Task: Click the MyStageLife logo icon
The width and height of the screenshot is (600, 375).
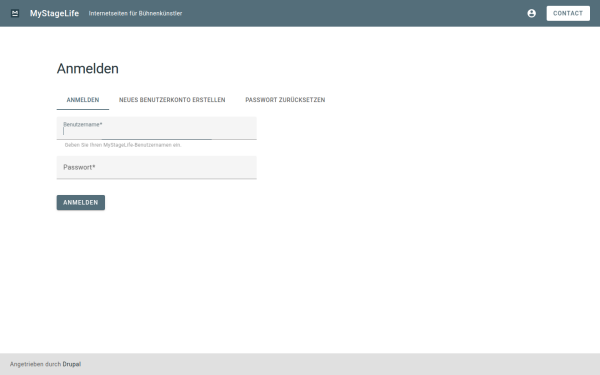Action: 15,13
